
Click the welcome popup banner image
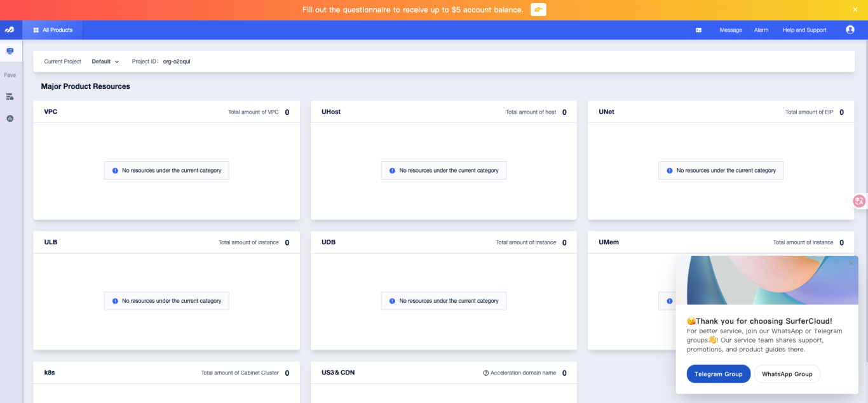click(767, 280)
